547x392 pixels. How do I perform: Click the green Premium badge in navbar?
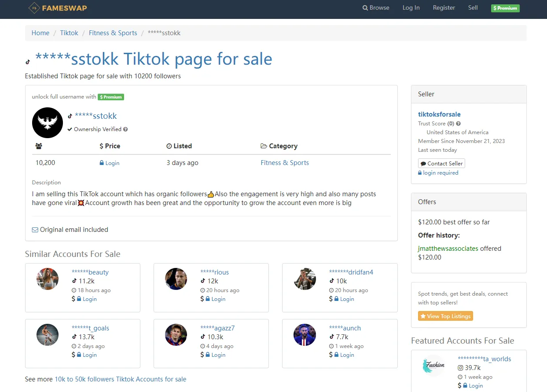coord(505,8)
